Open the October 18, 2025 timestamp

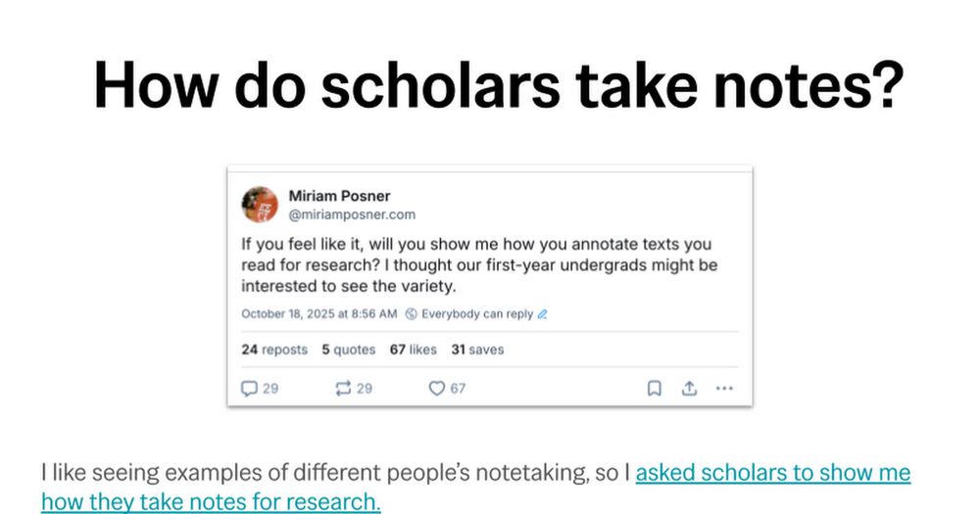pyautogui.click(x=319, y=314)
